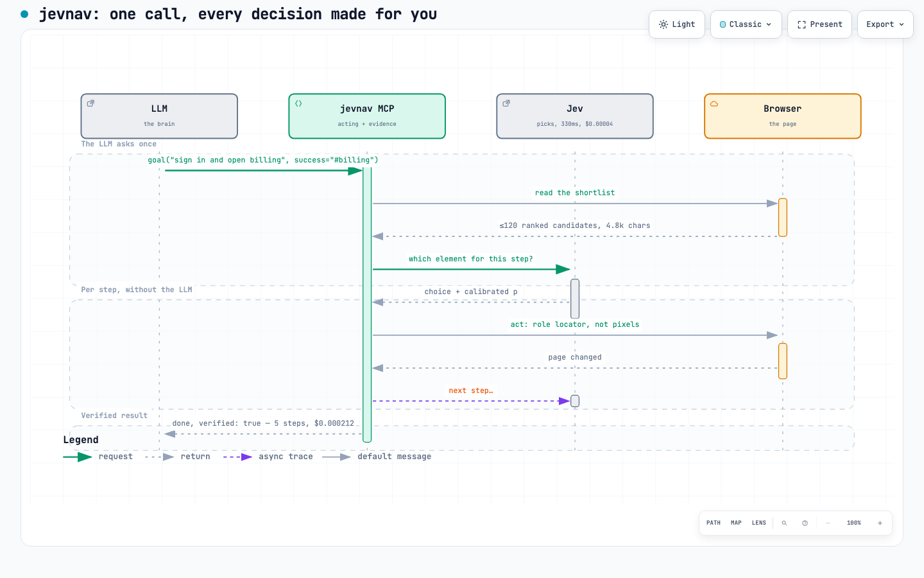924x578 pixels.
Task: Enable LENS view mode
Action: [759, 523]
